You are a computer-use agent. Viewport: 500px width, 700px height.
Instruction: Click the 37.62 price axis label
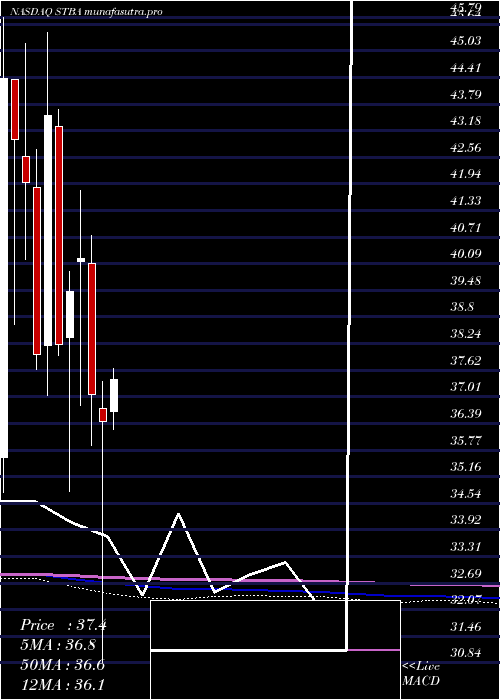[x=466, y=360]
